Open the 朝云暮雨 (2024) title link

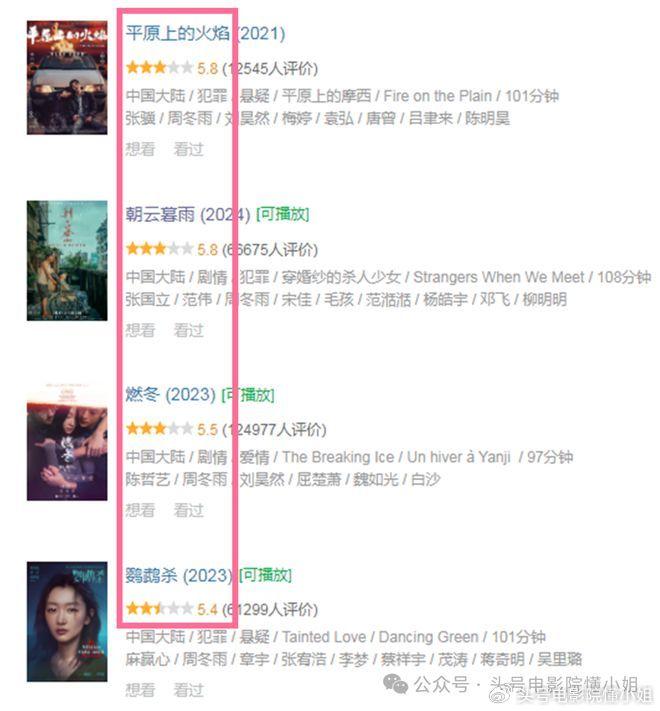pyautogui.click(x=188, y=214)
